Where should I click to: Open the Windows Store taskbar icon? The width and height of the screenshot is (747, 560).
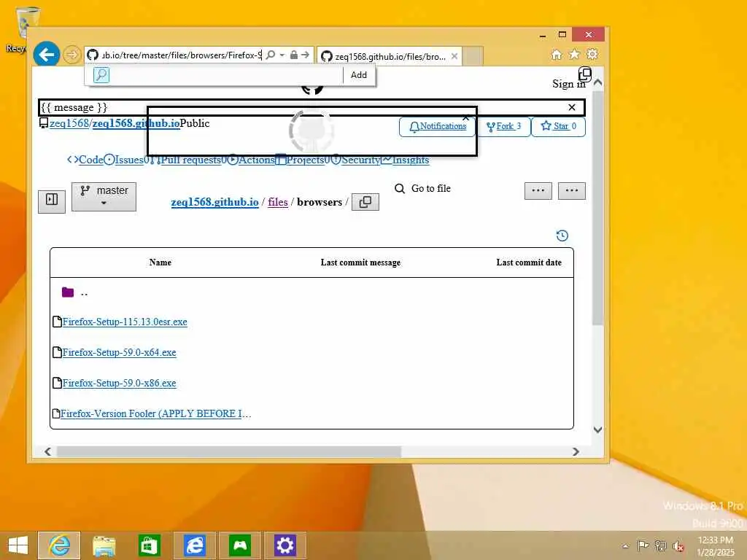point(149,545)
